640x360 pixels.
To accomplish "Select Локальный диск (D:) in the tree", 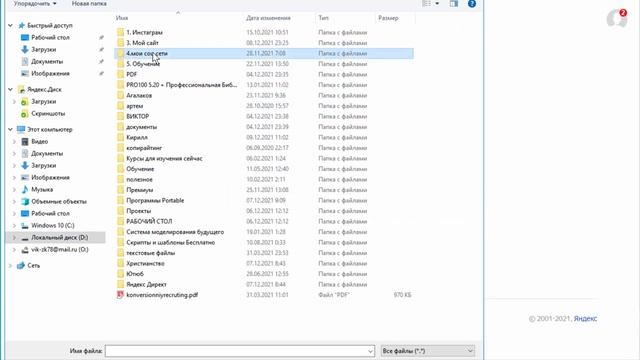I will [x=60, y=238].
